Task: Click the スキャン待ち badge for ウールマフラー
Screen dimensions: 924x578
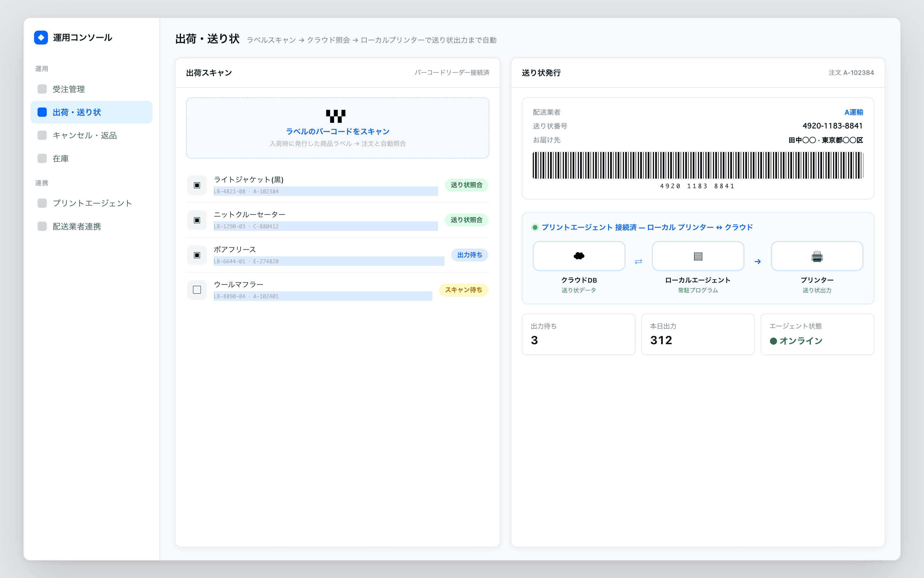Action: point(463,290)
